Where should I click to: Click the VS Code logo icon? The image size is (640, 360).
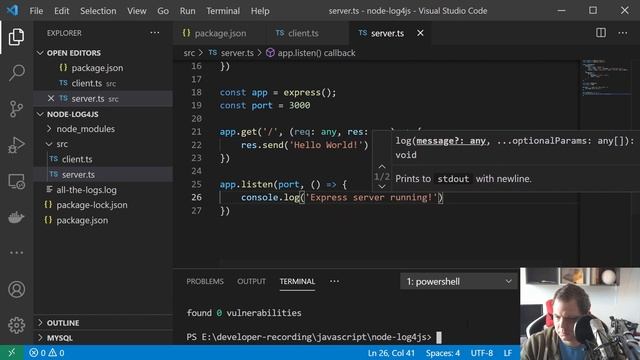pos(12,10)
